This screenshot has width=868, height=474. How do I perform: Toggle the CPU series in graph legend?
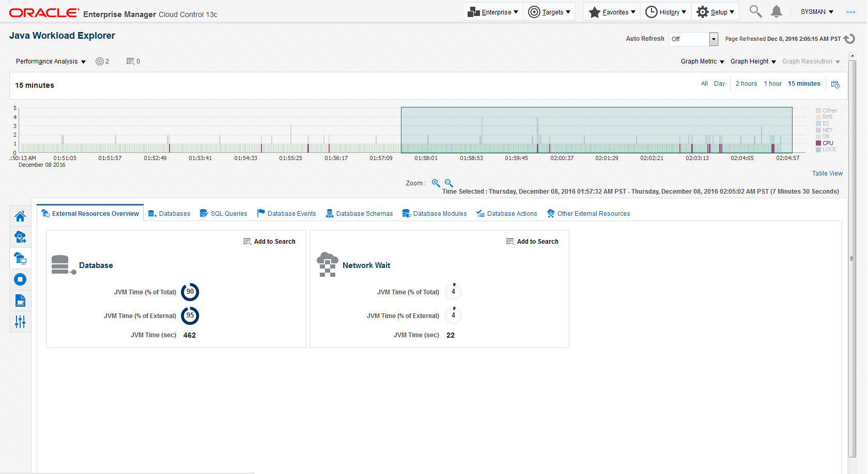pos(825,143)
